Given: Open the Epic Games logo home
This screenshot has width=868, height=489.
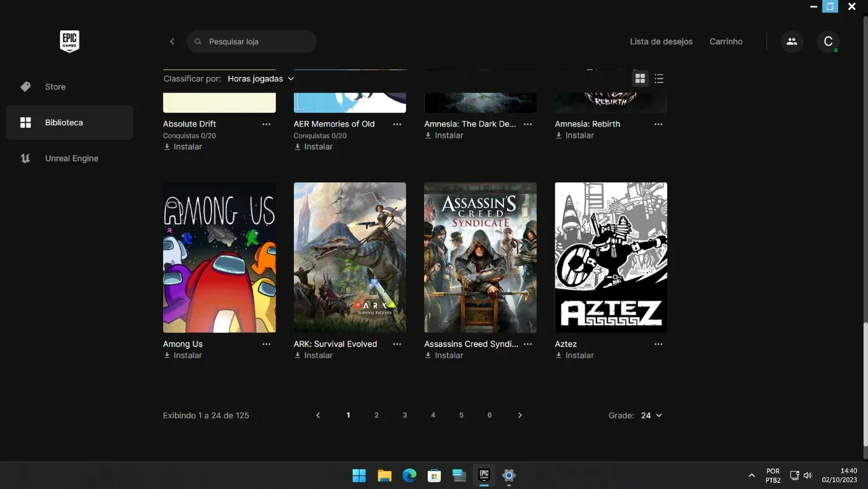Looking at the screenshot, I should (69, 42).
